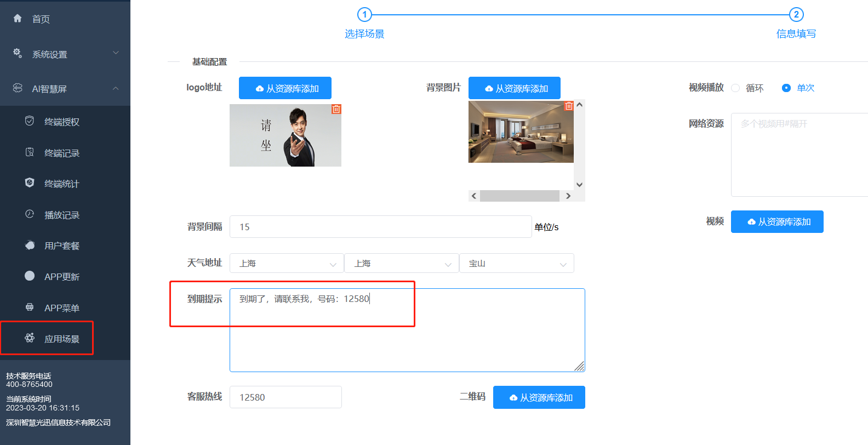Select the 单次 video playback option
The width and height of the screenshot is (868, 445).
tap(786, 88)
